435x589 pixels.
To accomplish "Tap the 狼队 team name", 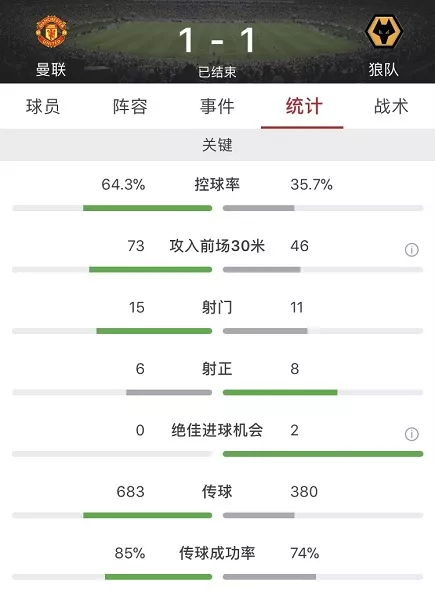I will pyautogui.click(x=384, y=70).
